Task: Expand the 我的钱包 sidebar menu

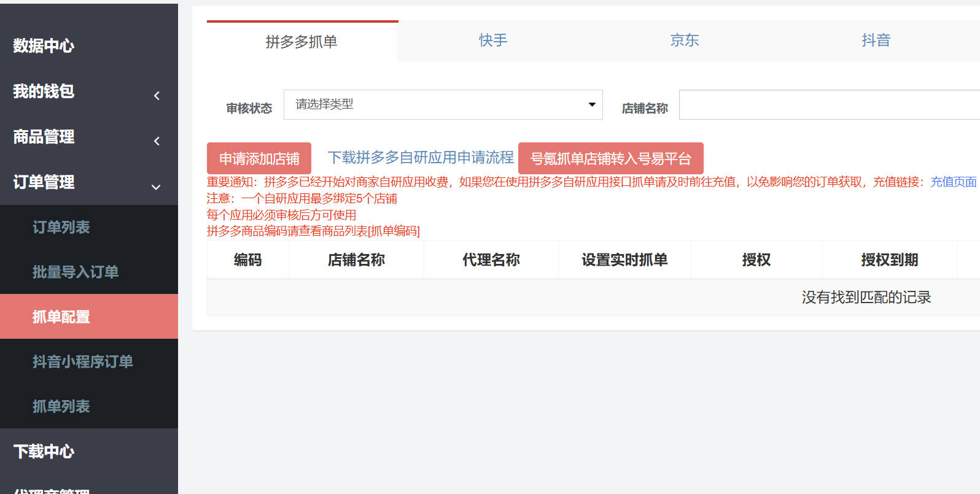Action: (44, 91)
